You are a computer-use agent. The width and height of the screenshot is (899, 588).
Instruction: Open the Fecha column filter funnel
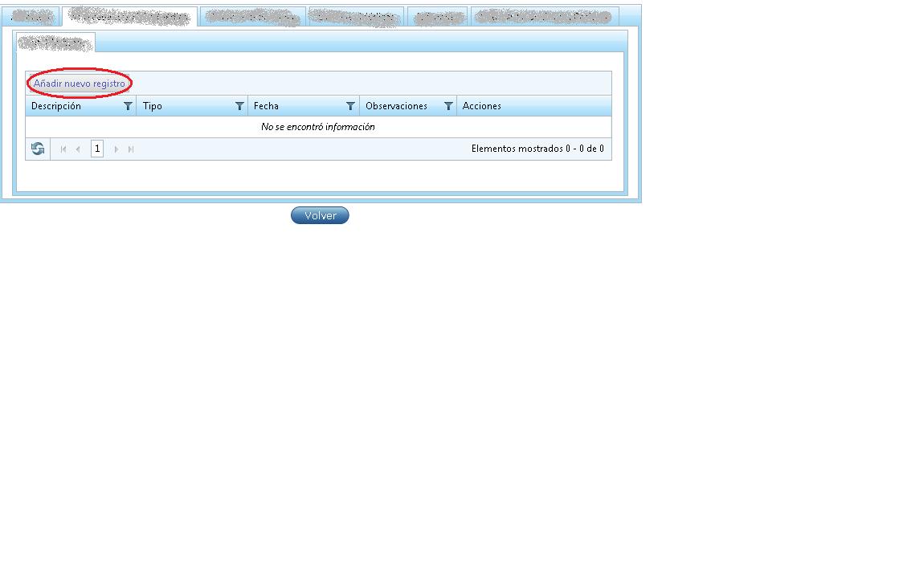[x=350, y=106]
